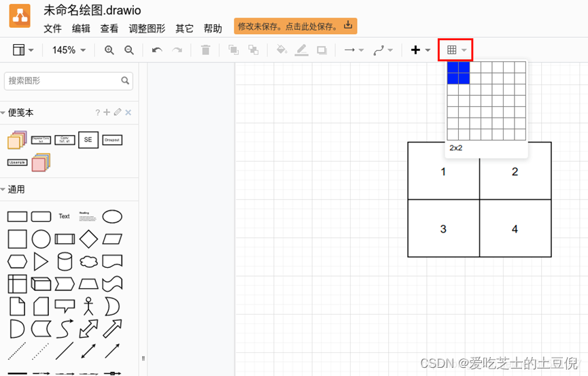Open the 查看 menu
This screenshot has width=588, height=376.
click(109, 29)
